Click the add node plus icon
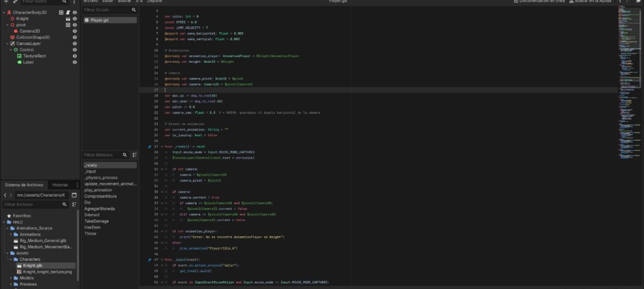 [x=6, y=2]
